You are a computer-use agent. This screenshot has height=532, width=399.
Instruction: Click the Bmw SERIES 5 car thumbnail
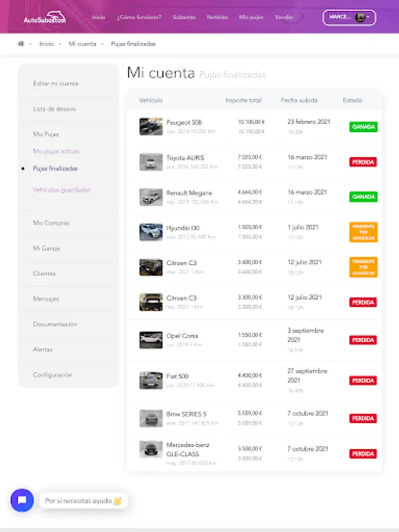coord(151,419)
